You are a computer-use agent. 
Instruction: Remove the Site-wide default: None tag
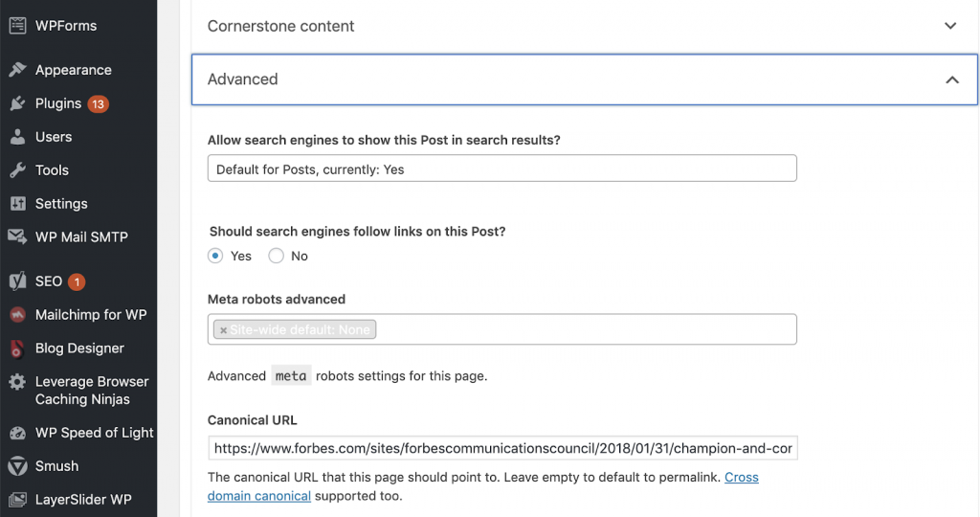223,330
